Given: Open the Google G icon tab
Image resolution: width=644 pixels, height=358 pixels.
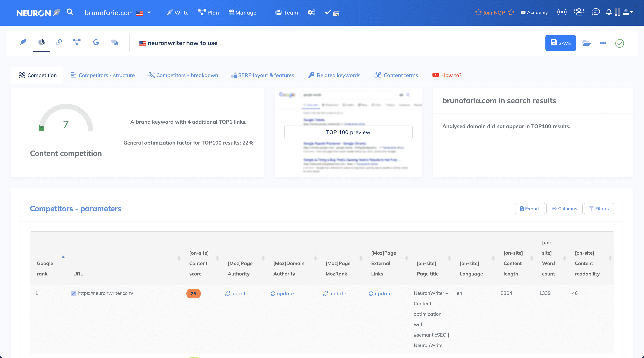Looking at the screenshot, I should click(96, 42).
